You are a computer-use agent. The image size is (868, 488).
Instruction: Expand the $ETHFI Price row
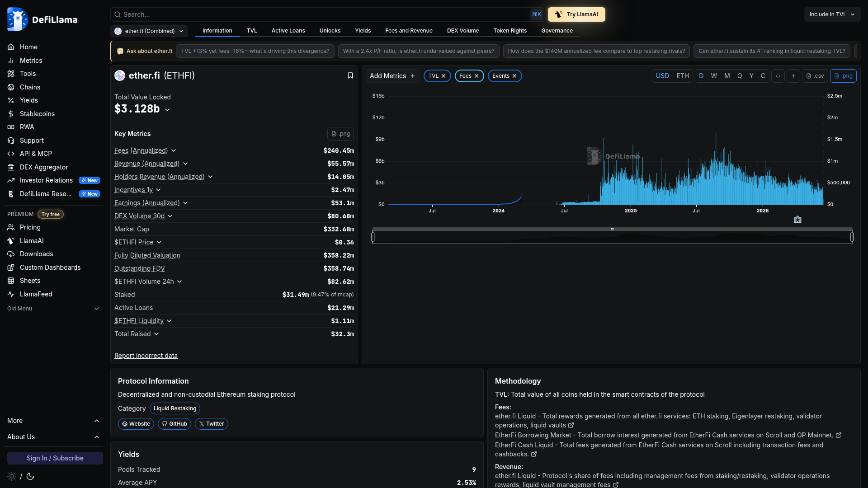pos(159,242)
